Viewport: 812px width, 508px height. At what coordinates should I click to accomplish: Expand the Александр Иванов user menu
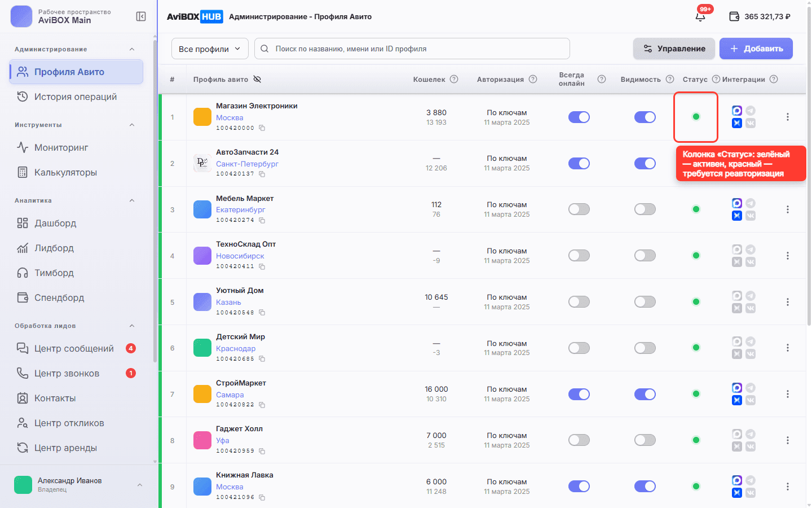coord(140,485)
